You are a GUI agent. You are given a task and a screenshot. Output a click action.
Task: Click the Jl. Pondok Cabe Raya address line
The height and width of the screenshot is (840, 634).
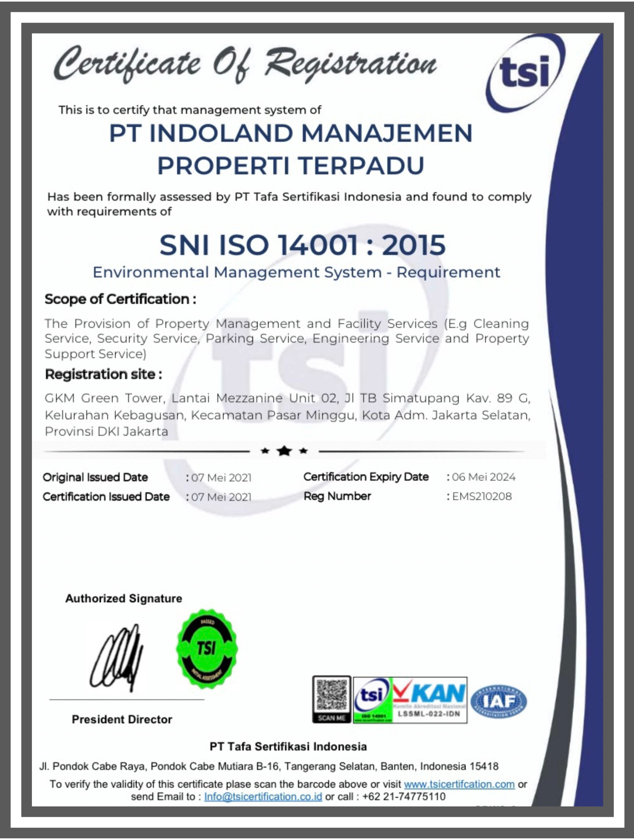tap(269, 766)
